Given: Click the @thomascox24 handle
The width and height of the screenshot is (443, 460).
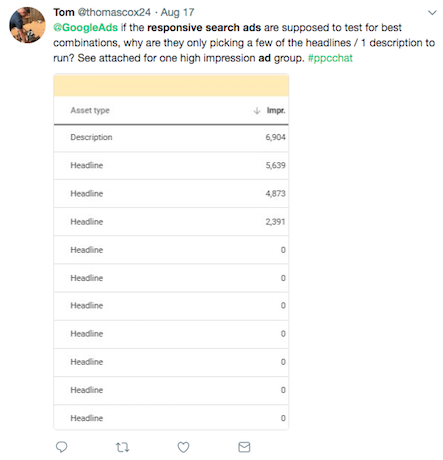Looking at the screenshot, I should (x=114, y=13).
